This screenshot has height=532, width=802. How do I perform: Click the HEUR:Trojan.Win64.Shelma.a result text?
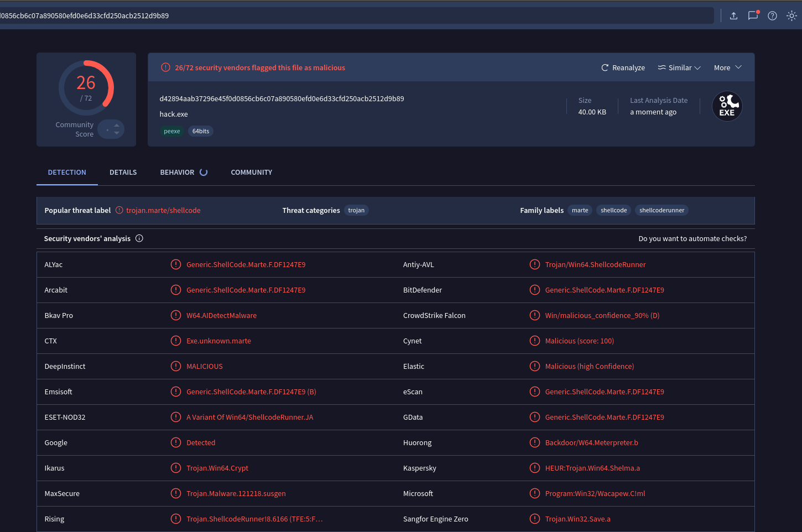coord(592,468)
